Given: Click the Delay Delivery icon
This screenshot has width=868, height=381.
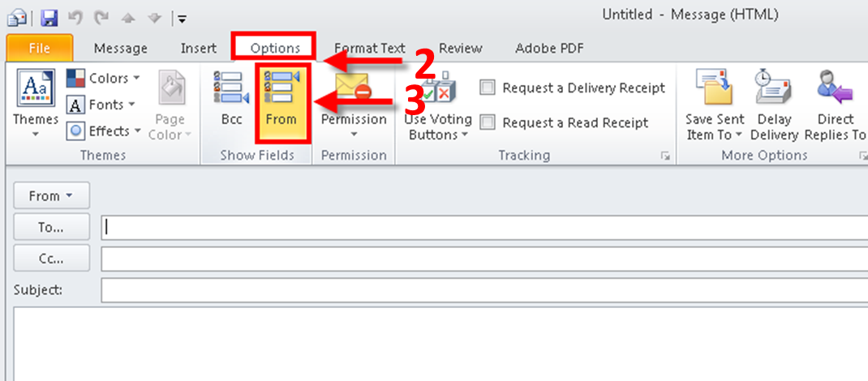Looking at the screenshot, I should coord(773,88).
